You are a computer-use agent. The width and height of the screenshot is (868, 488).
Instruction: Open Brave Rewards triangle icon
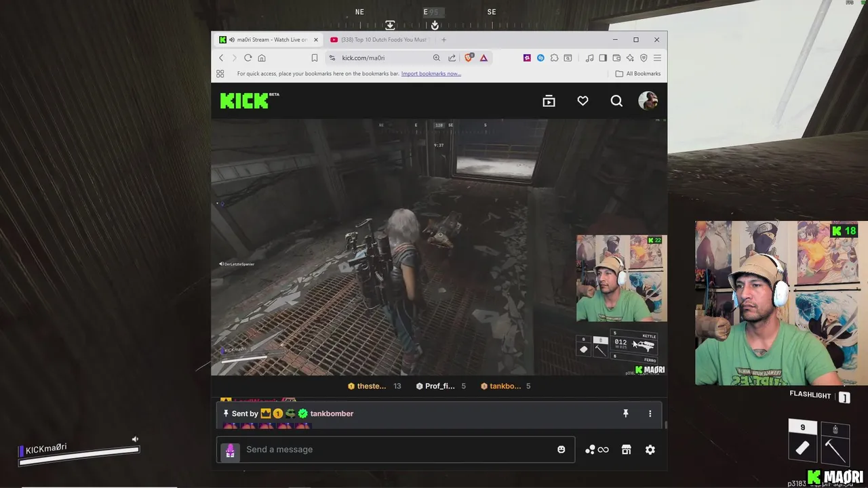484,58
